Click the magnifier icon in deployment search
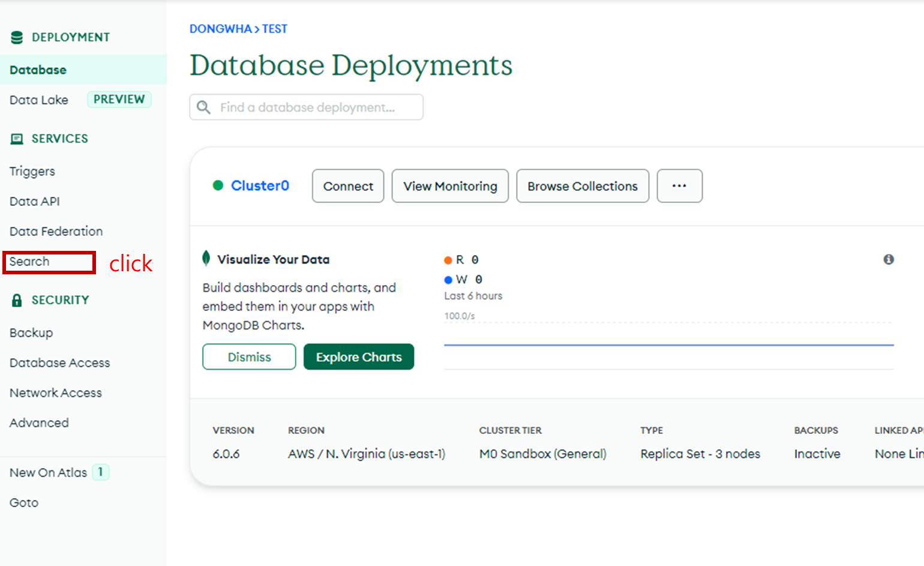This screenshot has width=924, height=566. 204,107
